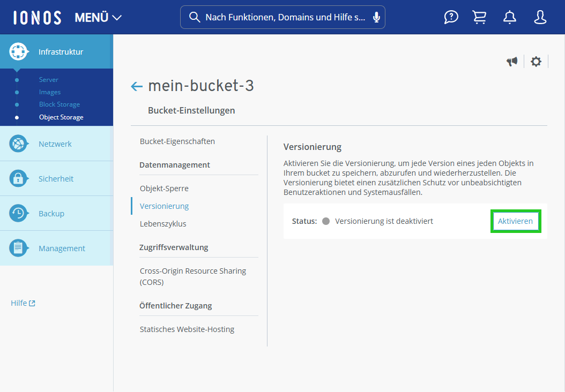The image size is (565, 392).
Task: Enable versioning with the Aktivieren button
Action: 515,221
